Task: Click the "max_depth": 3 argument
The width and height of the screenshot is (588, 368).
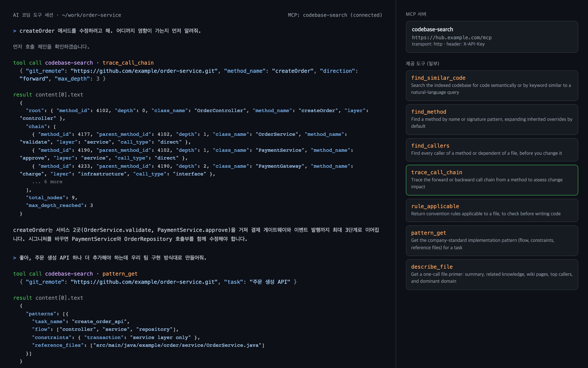Action: click(x=77, y=79)
